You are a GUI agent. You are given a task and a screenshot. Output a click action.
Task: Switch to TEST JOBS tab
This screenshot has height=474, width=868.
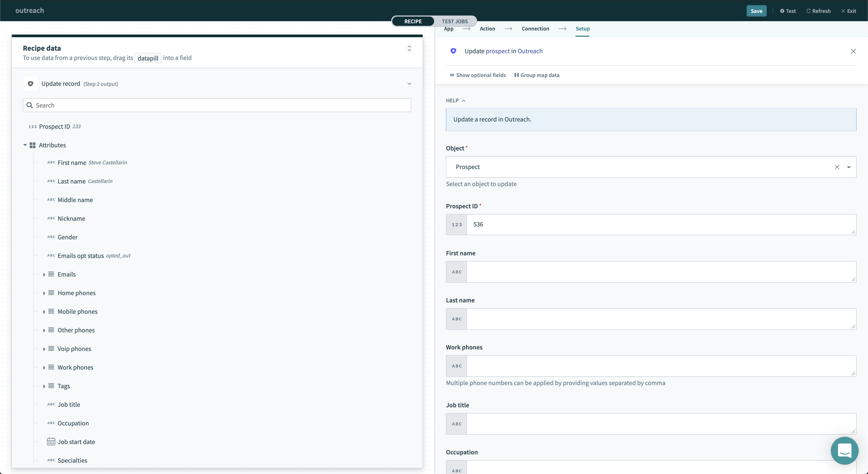454,21
